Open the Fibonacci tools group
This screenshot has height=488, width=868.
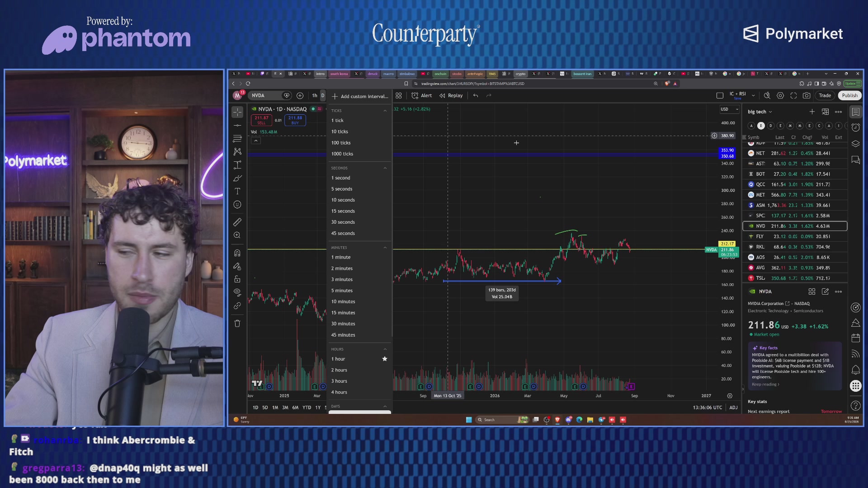click(237, 138)
